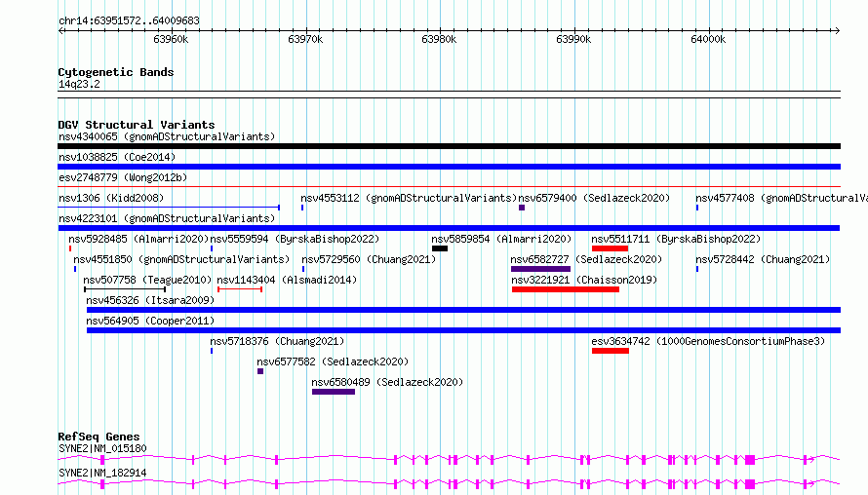Select the 64000k ruler position label
The width and height of the screenshot is (868, 495).
click(x=708, y=39)
